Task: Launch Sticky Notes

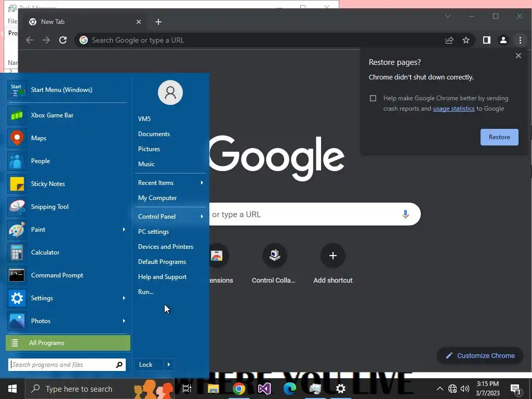Action: pyautogui.click(x=67, y=184)
